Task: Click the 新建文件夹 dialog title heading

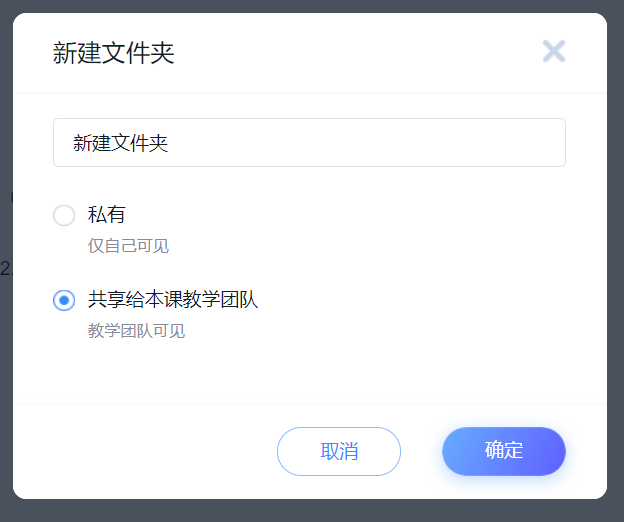Action: pyautogui.click(x=114, y=53)
